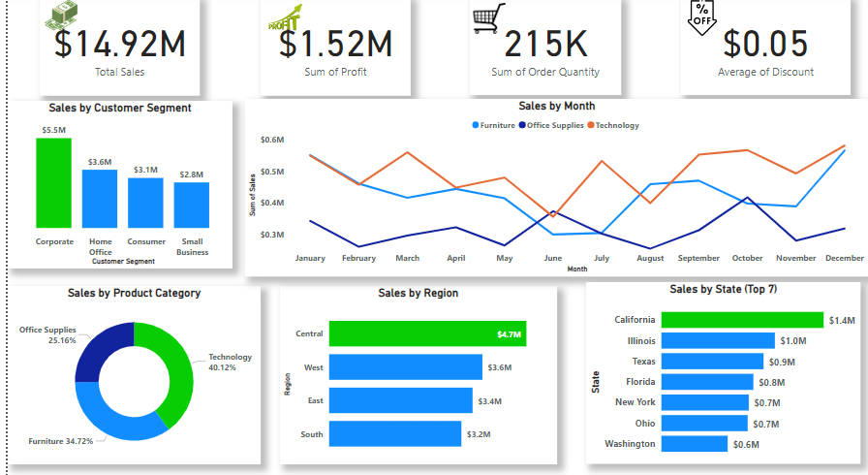Click the Central bar in Sales by Region
Viewport: 868px width, 475px height.
(x=426, y=334)
